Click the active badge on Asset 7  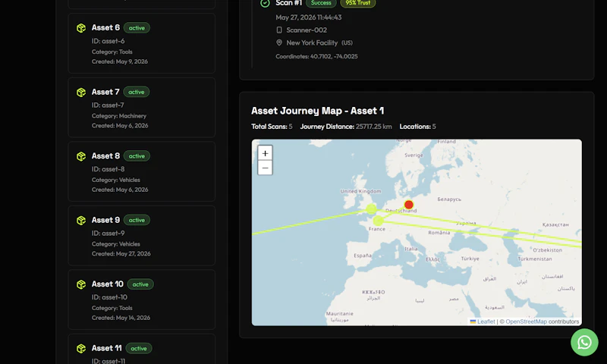click(x=137, y=92)
